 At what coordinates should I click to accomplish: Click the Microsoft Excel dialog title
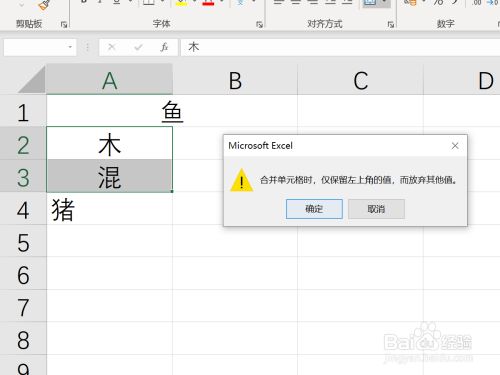[x=260, y=146]
